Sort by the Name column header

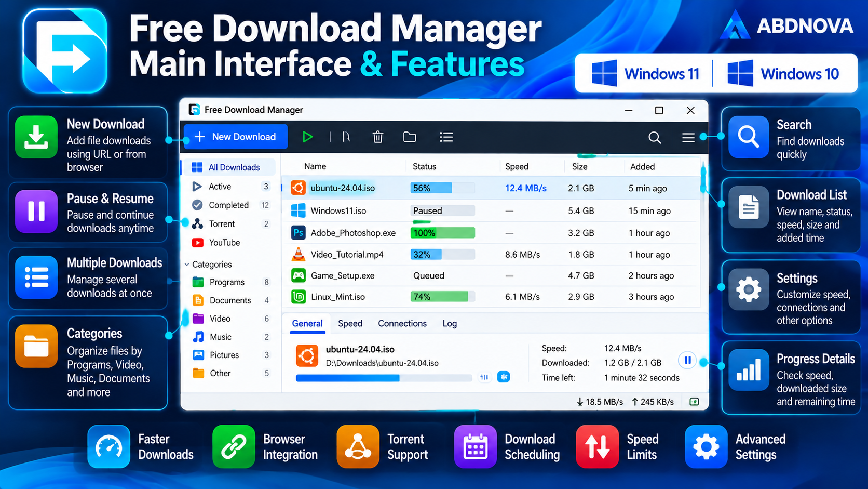(315, 166)
